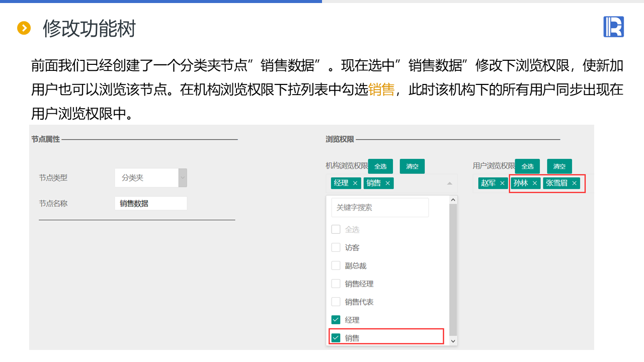Collapse the 机构浏览权限 dropdown list
The width and height of the screenshot is (644, 362).
[x=450, y=184]
